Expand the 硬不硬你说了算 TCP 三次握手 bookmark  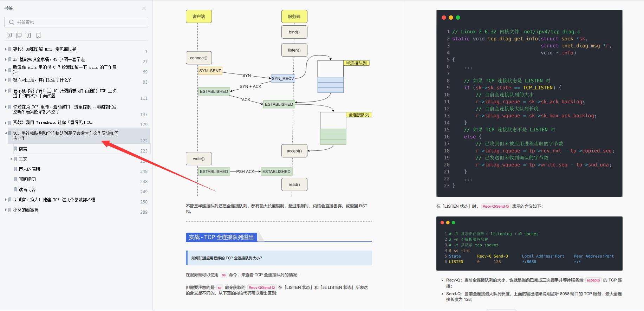tap(6, 91)
